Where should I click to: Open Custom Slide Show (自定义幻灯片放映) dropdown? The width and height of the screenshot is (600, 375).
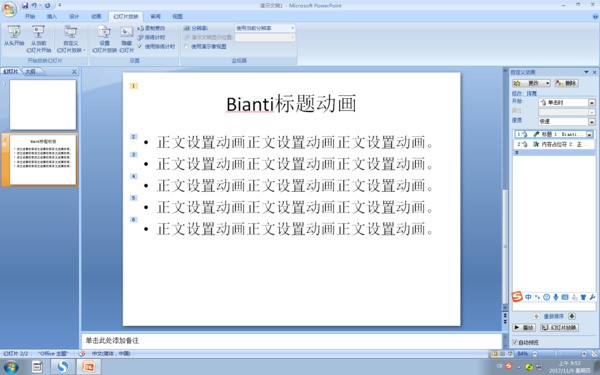[x=71, y=39]
